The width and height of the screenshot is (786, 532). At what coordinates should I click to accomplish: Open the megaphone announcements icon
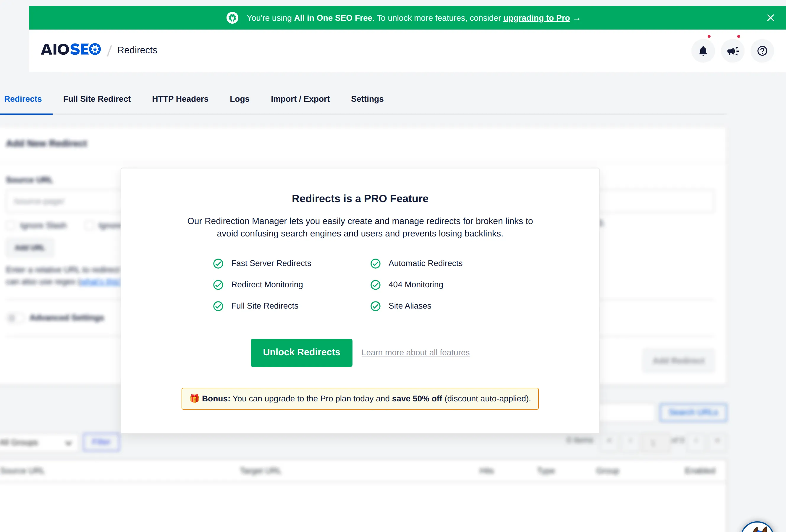(732, 51)
